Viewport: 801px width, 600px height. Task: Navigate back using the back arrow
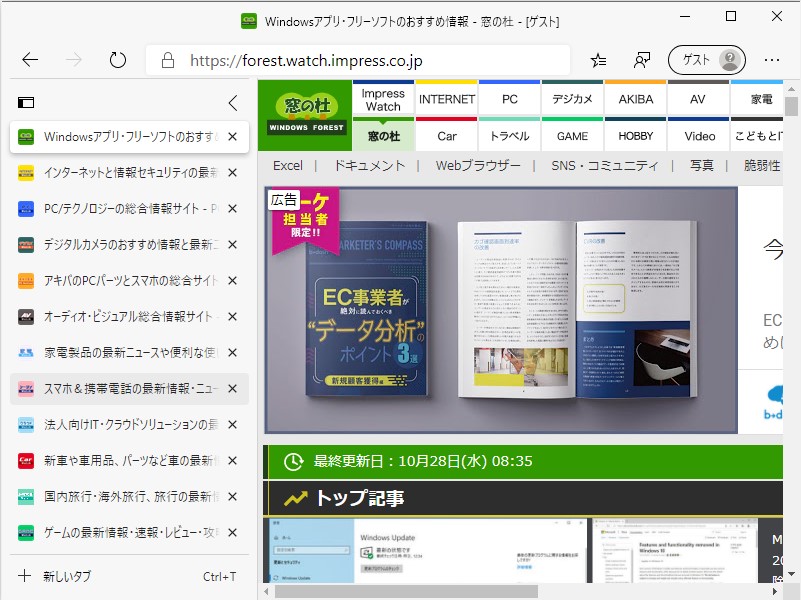pyautogui.click(x=30, y=59)
